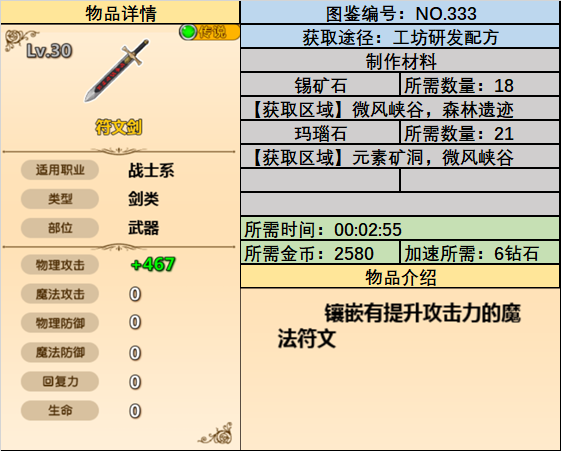Image resolution: width=561 pixels, height=451 pixels.
Task: Click the 生命 stat label
Action: (60, 410)
